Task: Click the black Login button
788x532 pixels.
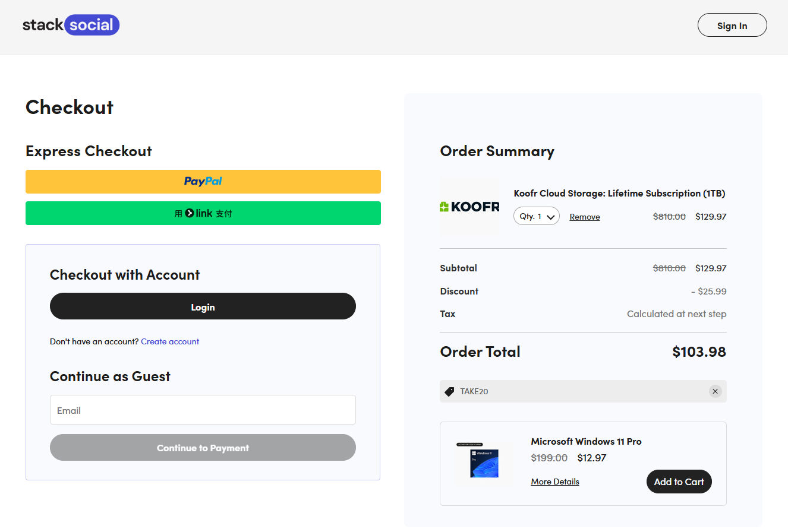Action: click(x=203, y=306)
